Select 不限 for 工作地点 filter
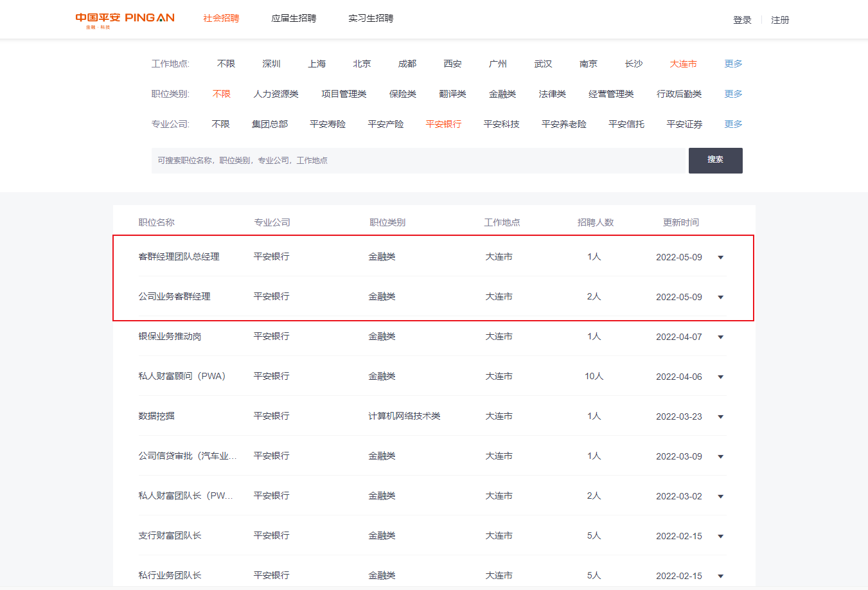868x590 pixels. pos(226,64)
